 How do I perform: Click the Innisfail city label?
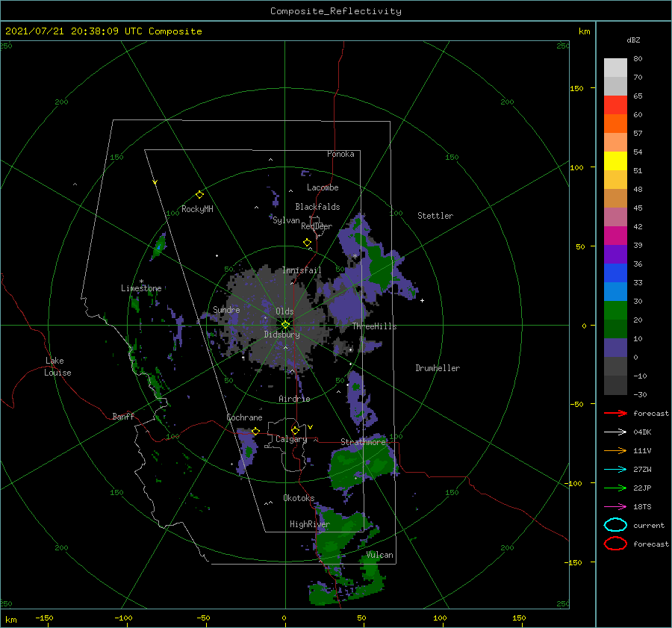302,270
